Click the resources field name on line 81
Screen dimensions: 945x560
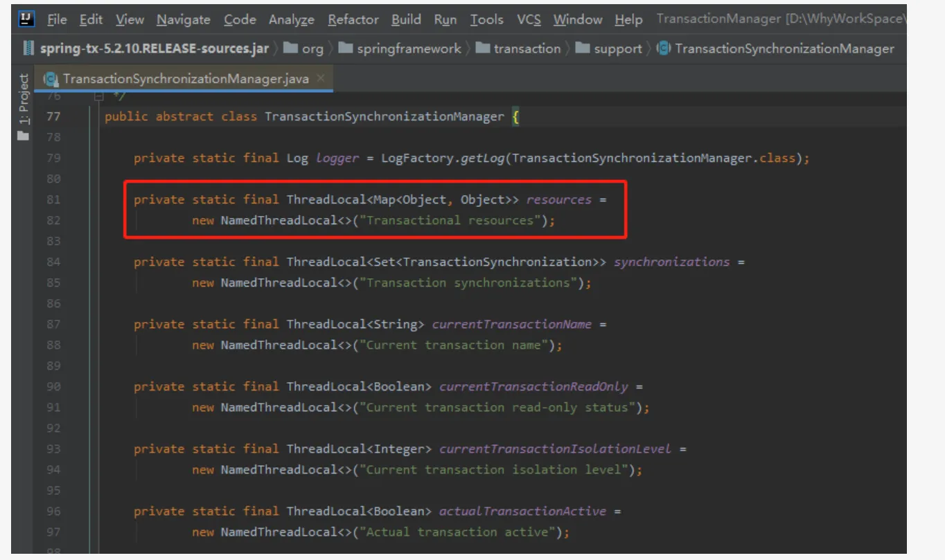click(x=559, y=200)
